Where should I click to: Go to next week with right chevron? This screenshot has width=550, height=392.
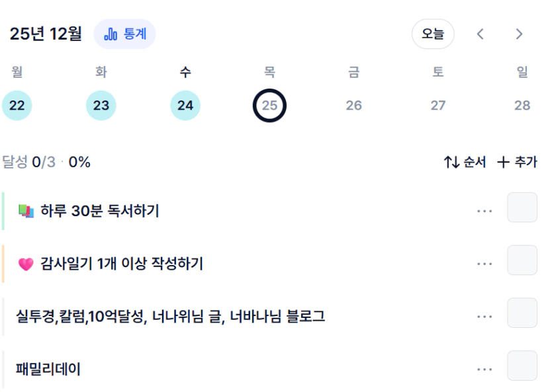[520, 34]
